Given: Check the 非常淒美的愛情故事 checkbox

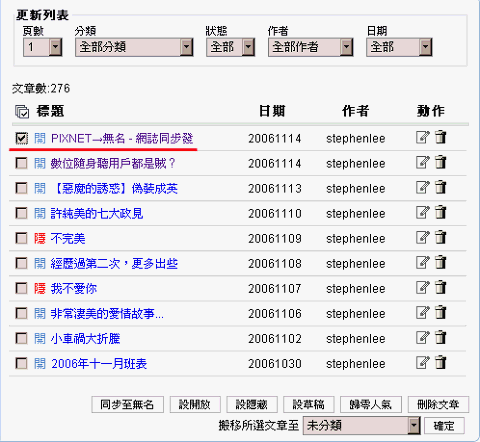Looking at the screenshot, I should pyautogui.click(x=21, y=313).
